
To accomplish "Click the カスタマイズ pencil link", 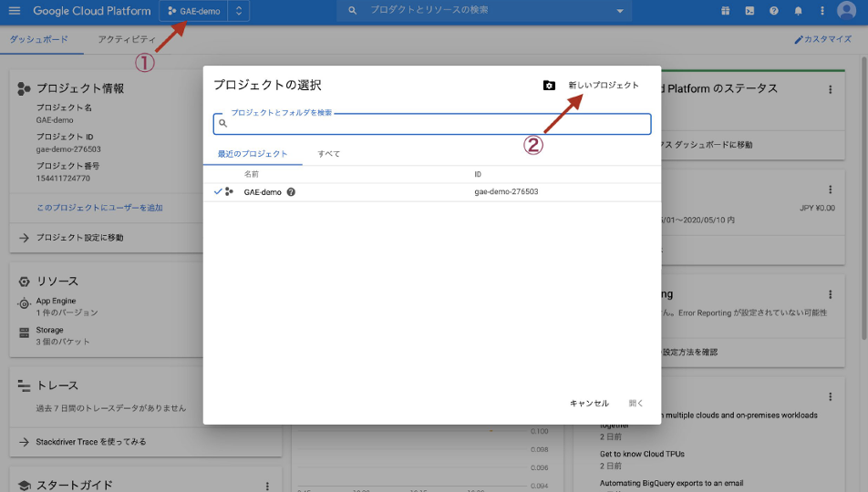I will 823,39.
